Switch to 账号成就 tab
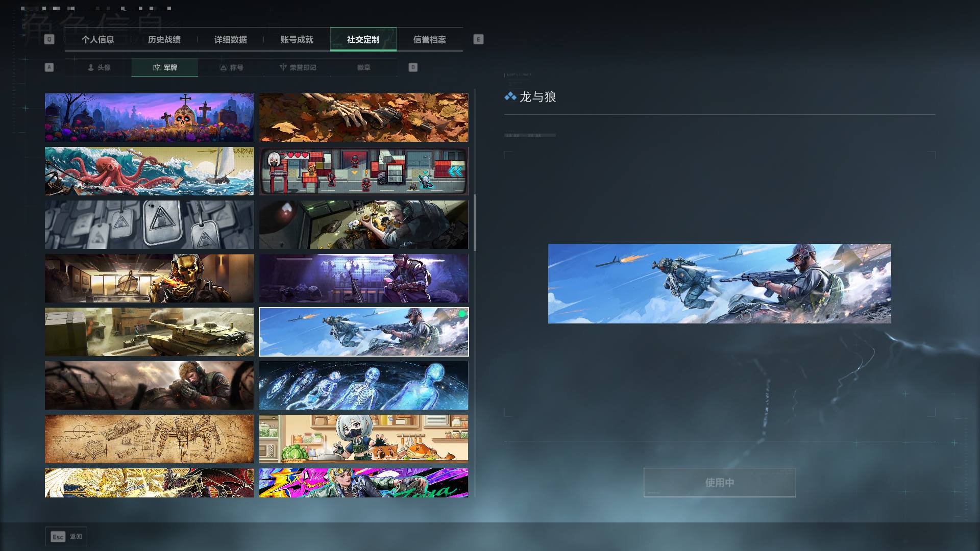This screenshot has width=980, height=551. [297, 39]
